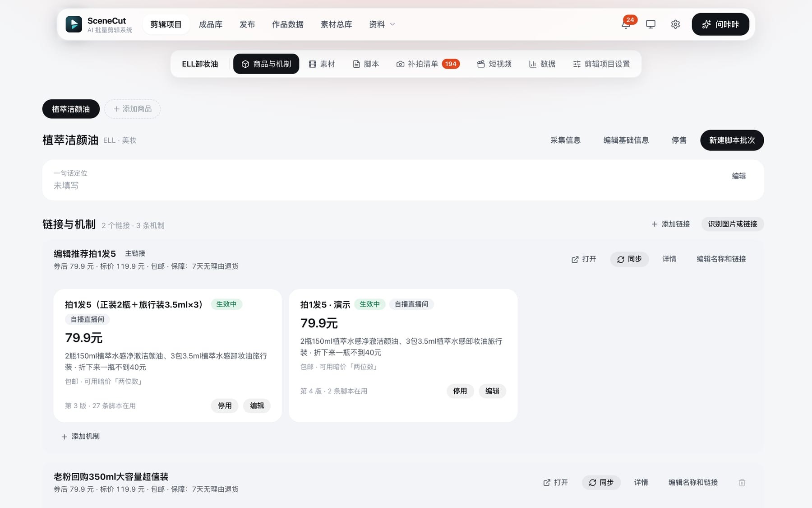Click 编辑名称和链接 for 编辑推荐拍1发5
The image size is (812, 508).
point(721,259)
